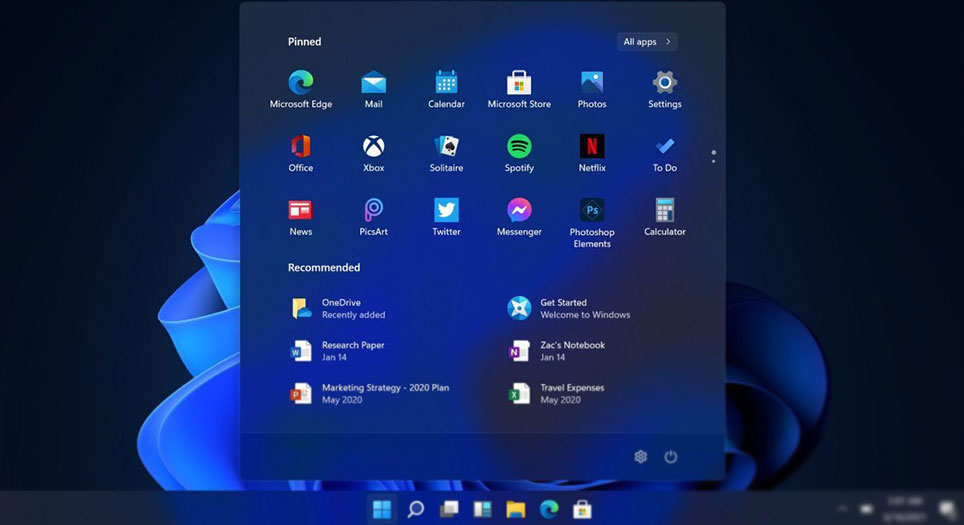Open the pinned Settings app
This screenshot has height=525, width=964.
pos(665,89)
